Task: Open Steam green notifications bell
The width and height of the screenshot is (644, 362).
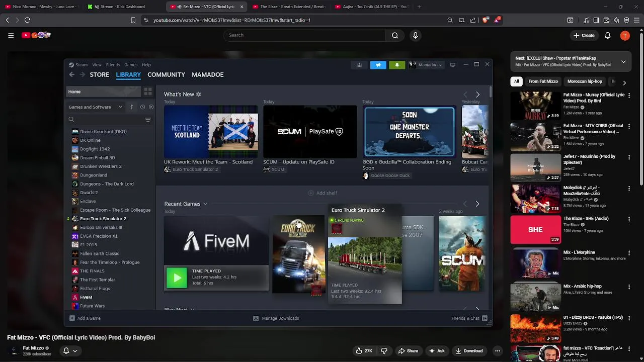Action: coord(397,65)
